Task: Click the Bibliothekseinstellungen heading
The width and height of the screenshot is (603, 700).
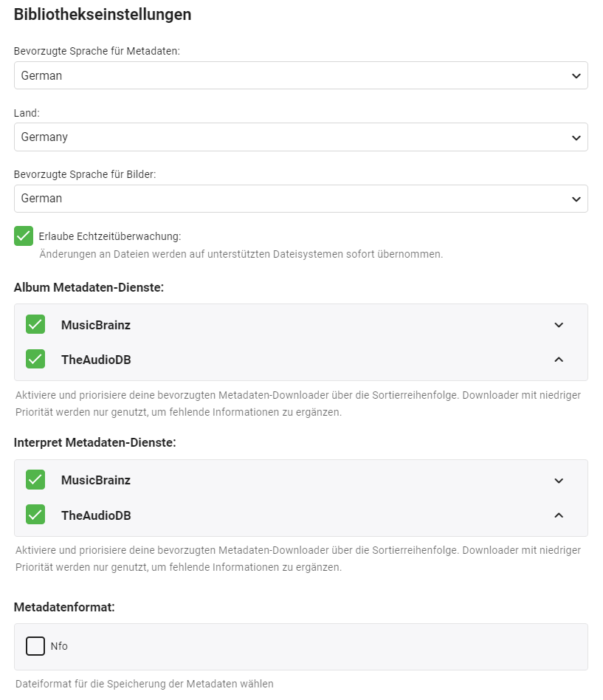Action: pyautogui.click(x=103, y=14)
